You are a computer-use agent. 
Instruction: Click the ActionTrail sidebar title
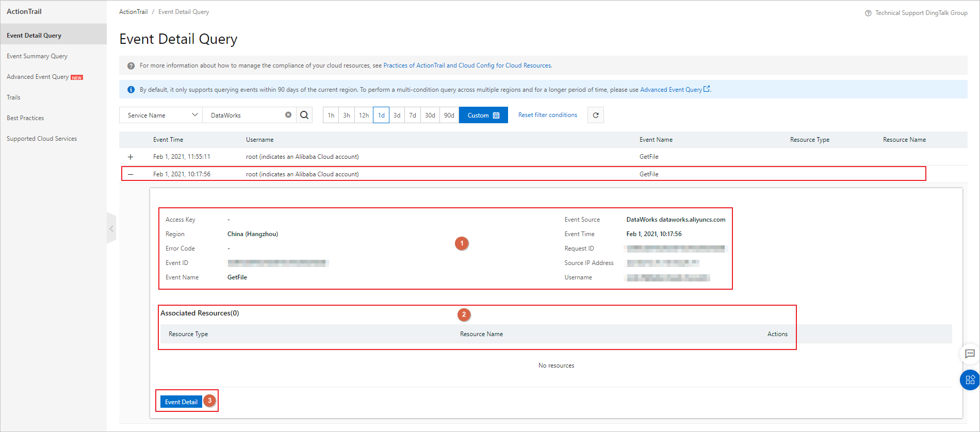[x=24, y=11]
